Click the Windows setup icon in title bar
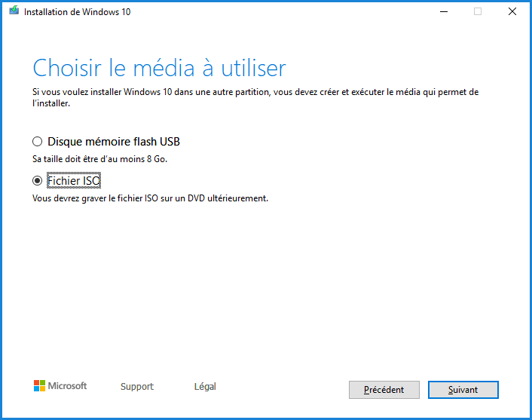This screenshot has width=532, height=420. (x=13, y=11)
